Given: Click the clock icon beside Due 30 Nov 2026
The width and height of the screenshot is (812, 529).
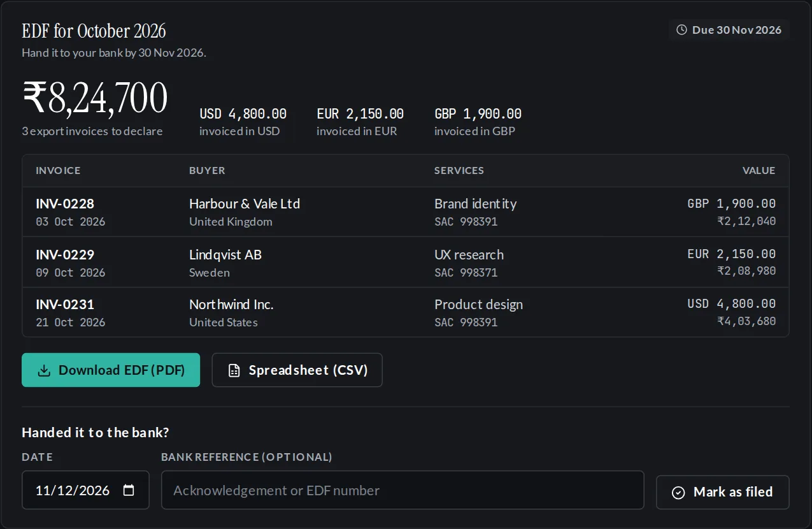Looking at the screenshot, I should (x=681, y=30).
